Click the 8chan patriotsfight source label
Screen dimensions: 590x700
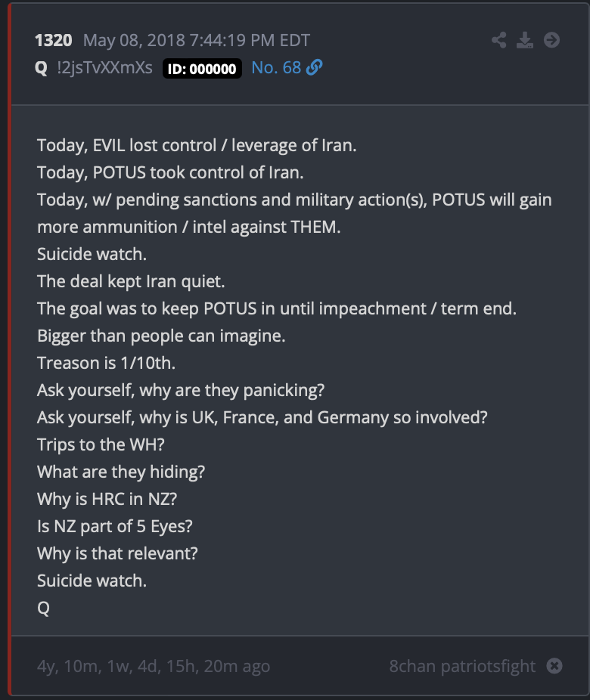462,666
